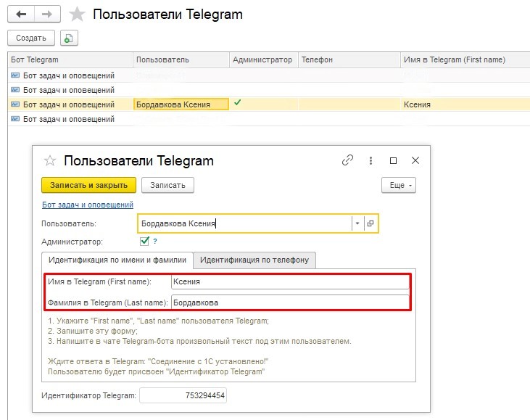Screen dimensions: 530x420
Task: Open the selected user via Пользователь field icon
Action: tap(370, 223)
